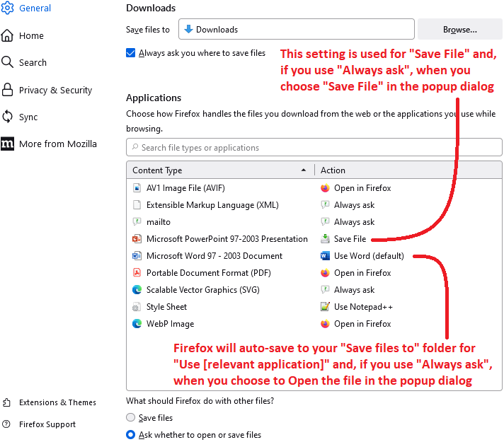
Task: Go to Home settings category
Action: [x=31, y=35]
